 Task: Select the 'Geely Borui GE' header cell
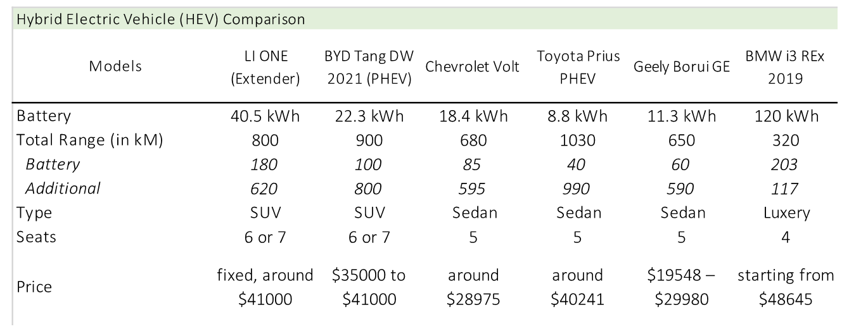click(682, 66)
